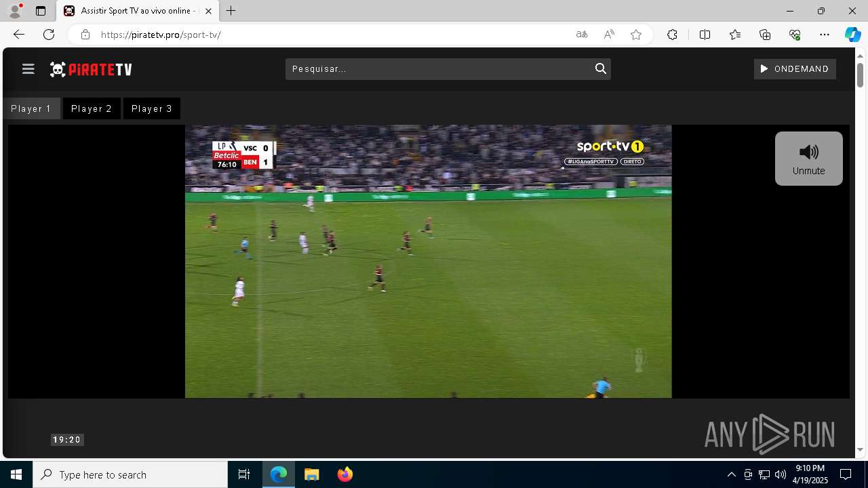
Task: Click the taskbar search box
Action: click(x=130, y=474)
